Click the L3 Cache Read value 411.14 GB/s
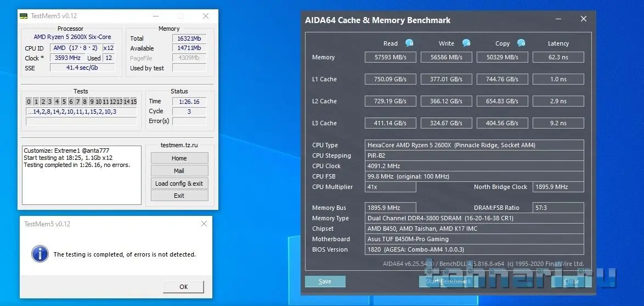The image size is (644, 306). [390, 123]
